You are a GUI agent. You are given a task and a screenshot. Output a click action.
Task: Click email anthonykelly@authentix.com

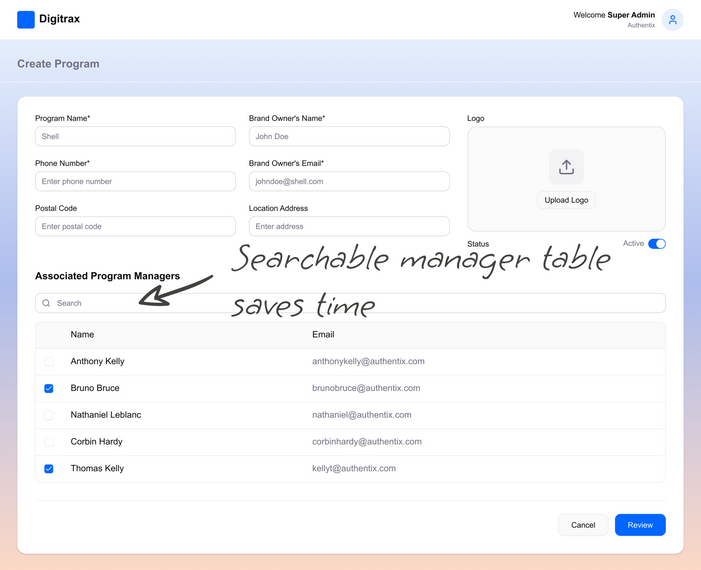tap(368, 361)
